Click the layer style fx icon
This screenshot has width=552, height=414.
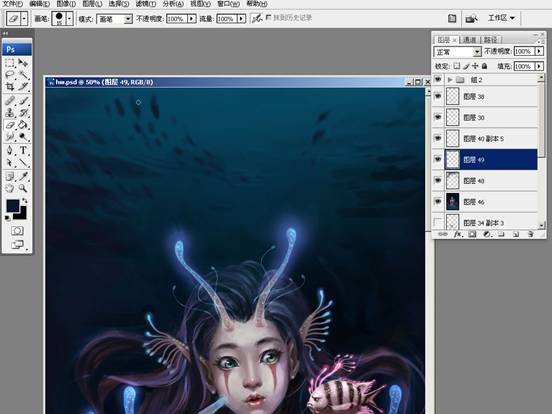pos(458,234)
